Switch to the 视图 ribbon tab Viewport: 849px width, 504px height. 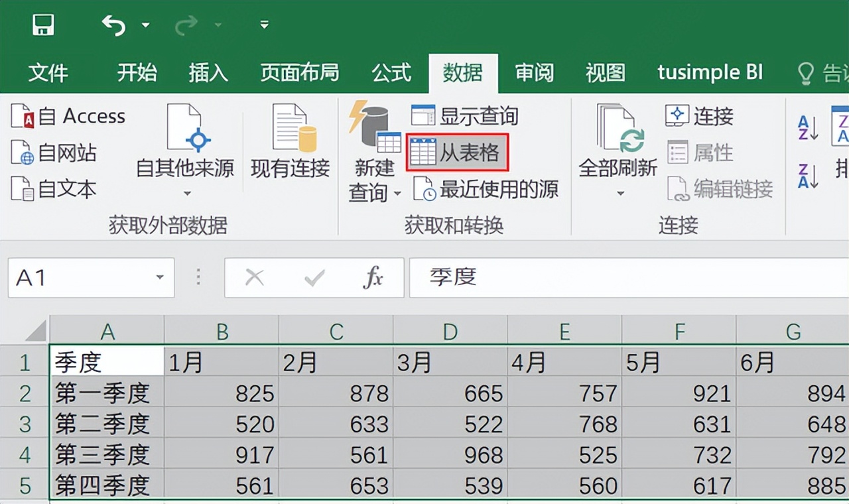[606, 73]
